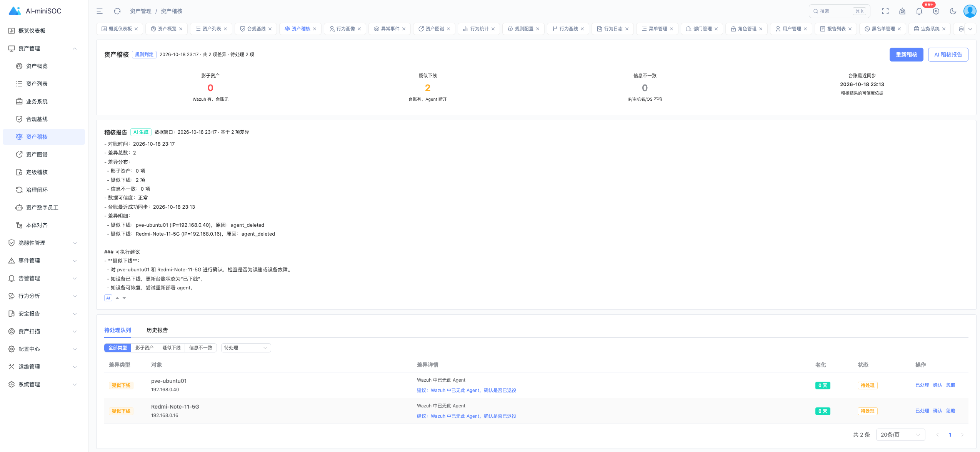This screenshot has height=452, width=980.
Task: Collapse the sidebar with the hamburger icon
Action: click(x=100, y=11)
